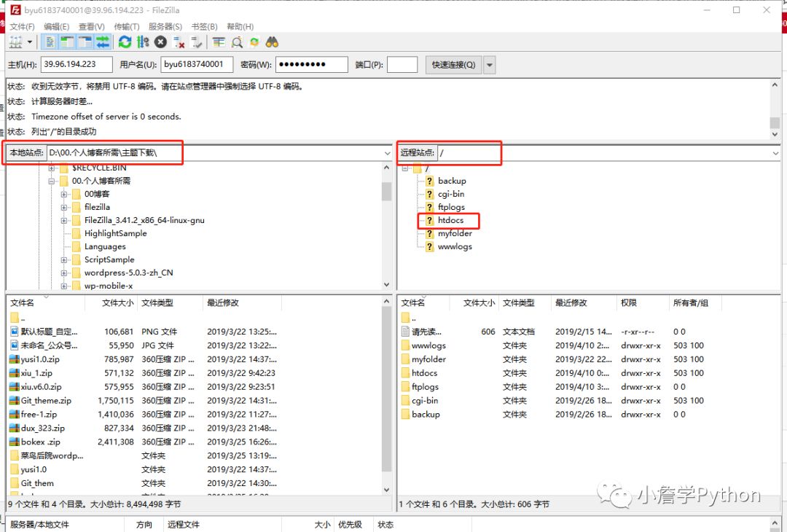The height and width of the screenshot is (532, 787).
Task: Toggle processing of the transfer queue
Action: click(x=143, y=42)
